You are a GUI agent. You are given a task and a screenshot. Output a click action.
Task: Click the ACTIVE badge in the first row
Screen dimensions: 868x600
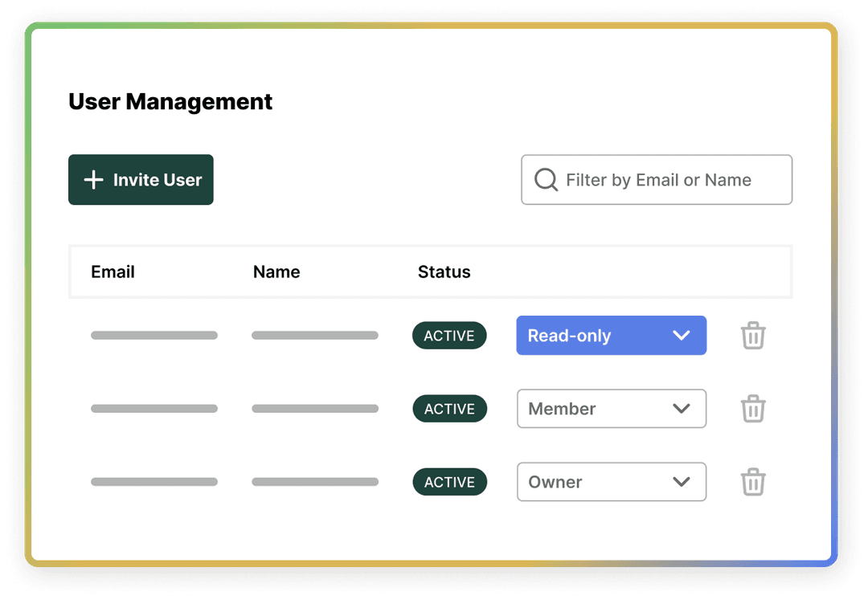[449, 335]
